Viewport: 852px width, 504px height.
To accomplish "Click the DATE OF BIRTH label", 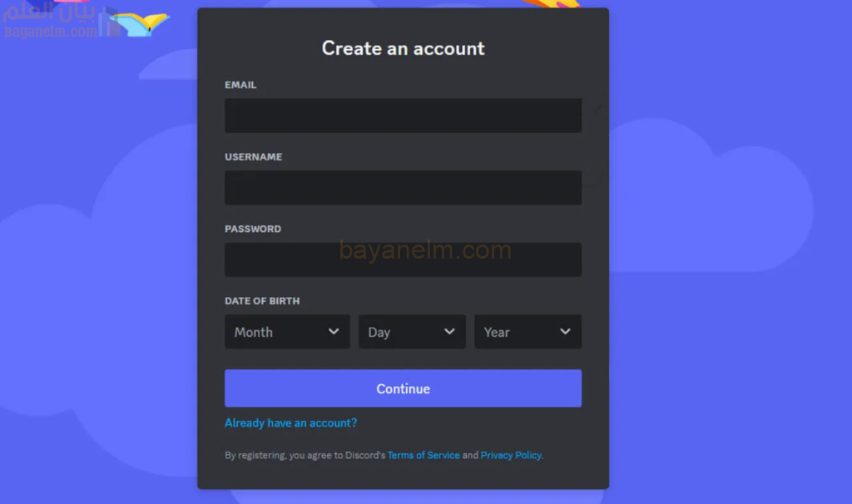I will (x=262, y=301).
